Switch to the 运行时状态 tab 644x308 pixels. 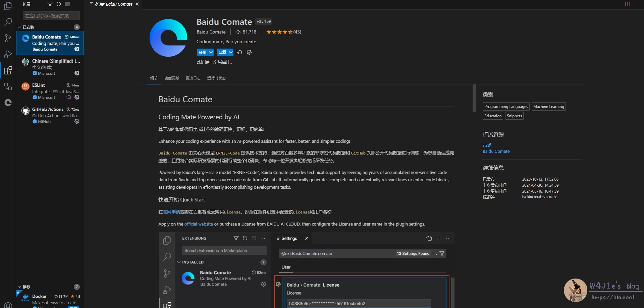[216, 78]
